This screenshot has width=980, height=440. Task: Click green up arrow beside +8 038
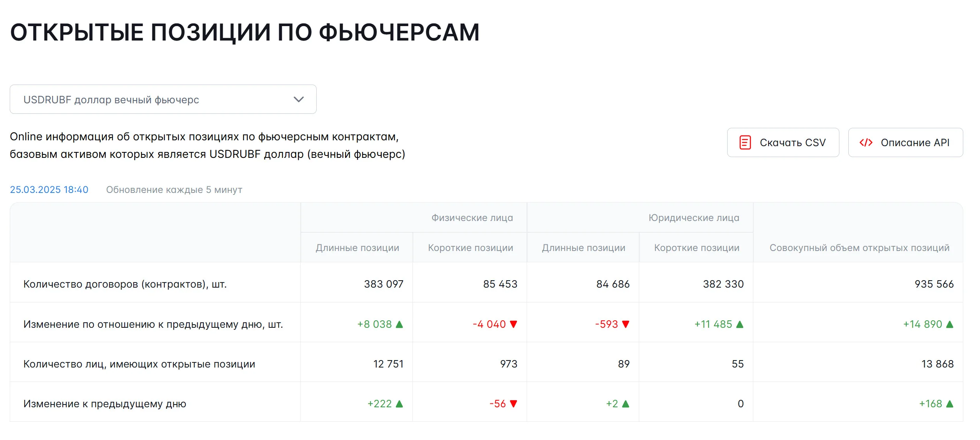(399, 324)
